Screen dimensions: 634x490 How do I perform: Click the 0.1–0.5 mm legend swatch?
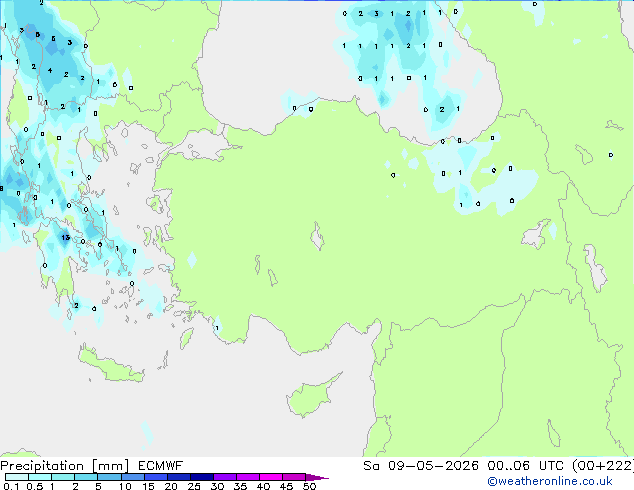point(17,477)
